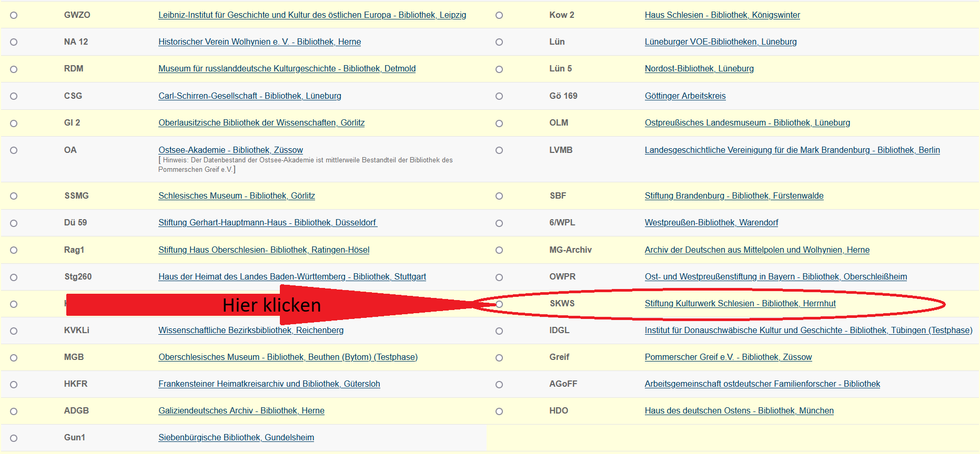Select the Gö 169 radio button
Image resolution: width=980 pixels, height=454 pixels.
point(499,96)
